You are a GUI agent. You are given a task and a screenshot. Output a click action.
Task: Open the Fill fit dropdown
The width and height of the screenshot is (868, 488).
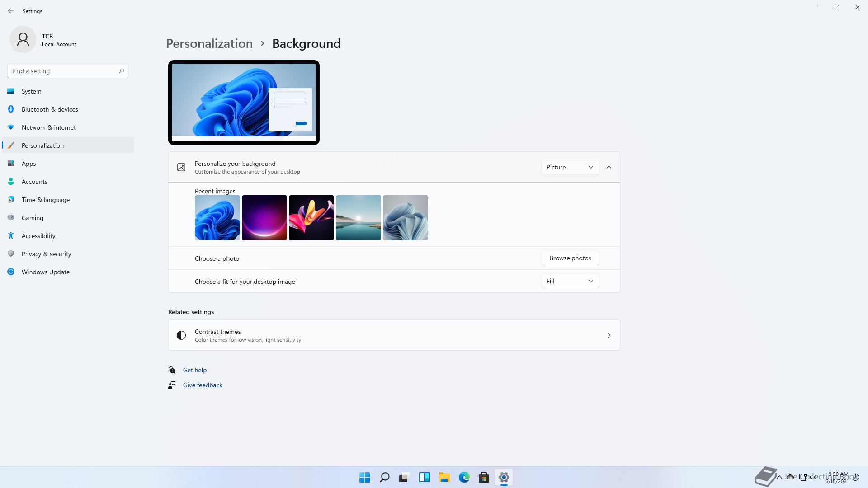(x=570, y=281)
